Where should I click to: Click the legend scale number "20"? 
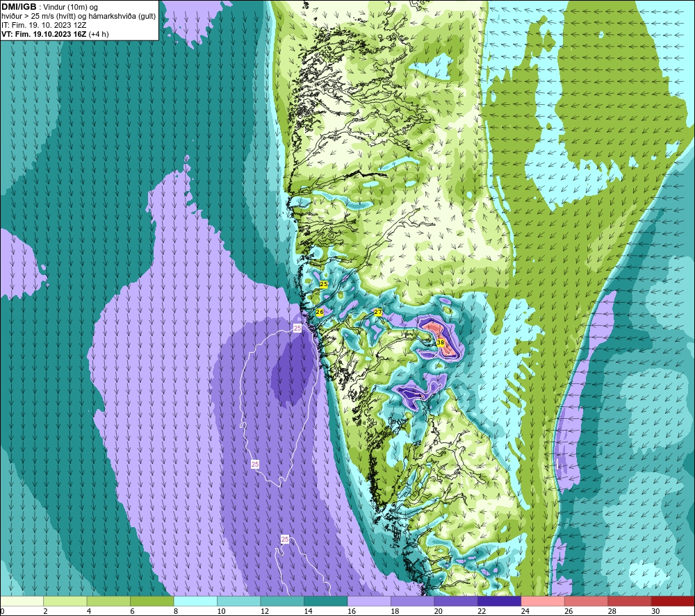[439, 612]
